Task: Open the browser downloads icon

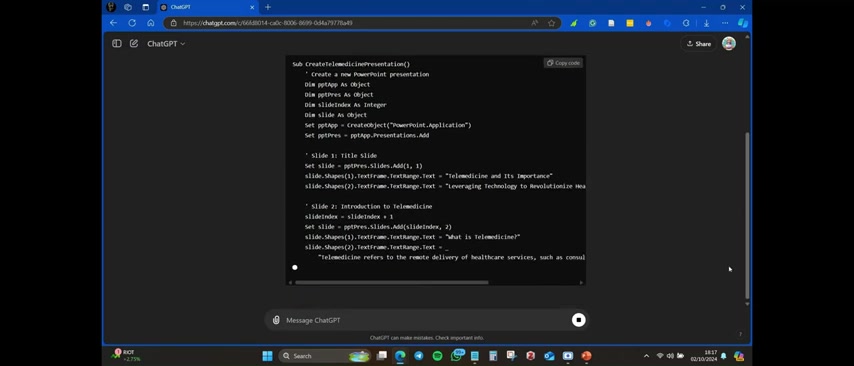Action: coord(706,23)
